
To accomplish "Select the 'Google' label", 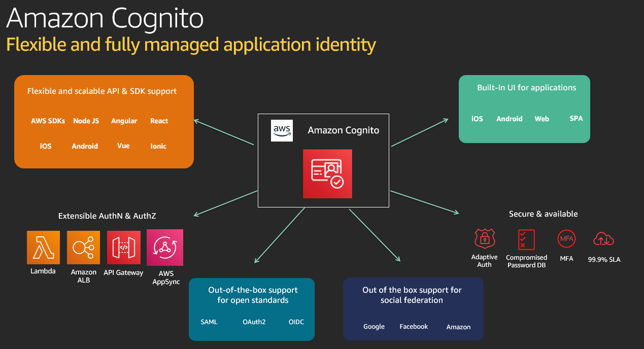I will click(374, 327).
